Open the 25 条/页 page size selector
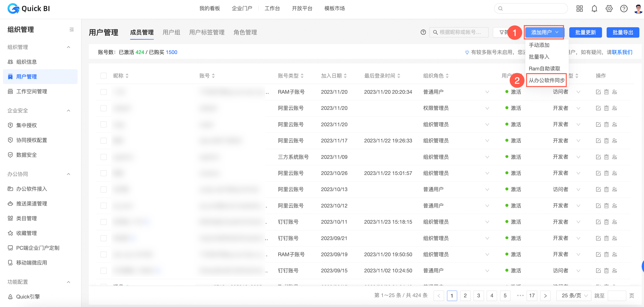 [574, 295]
